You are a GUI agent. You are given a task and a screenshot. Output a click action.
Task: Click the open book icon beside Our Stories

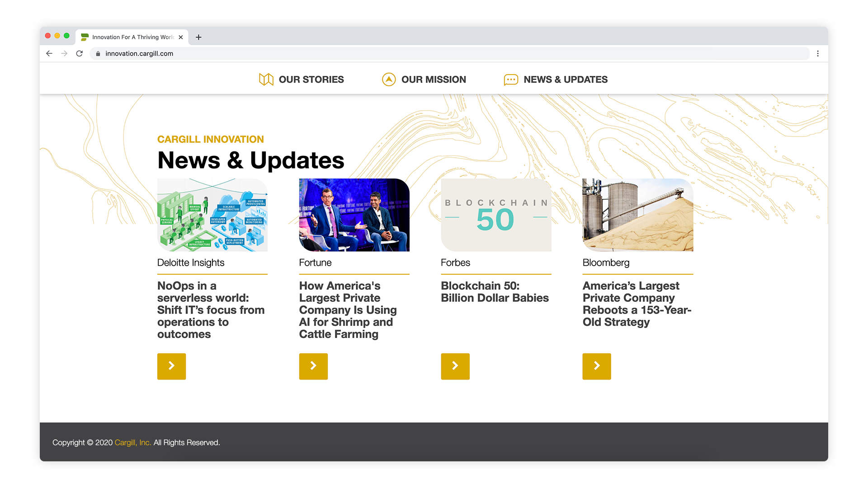[x=266, y=80]
